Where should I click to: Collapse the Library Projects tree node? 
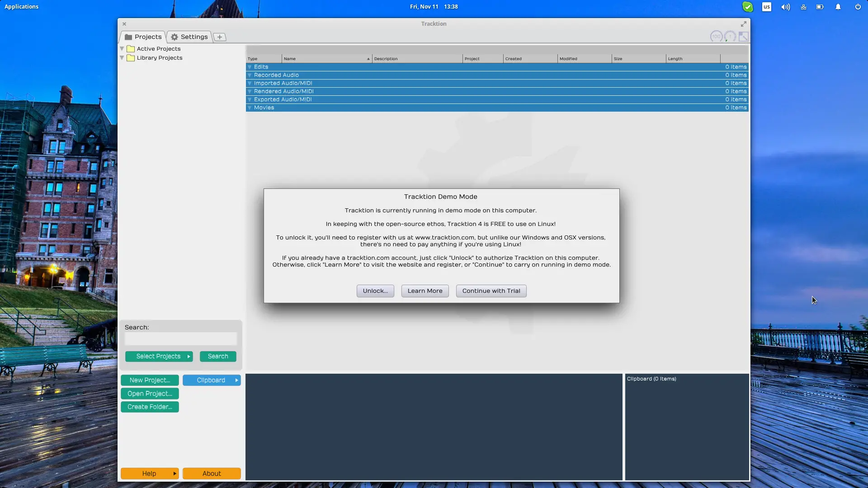pos(122,58)
